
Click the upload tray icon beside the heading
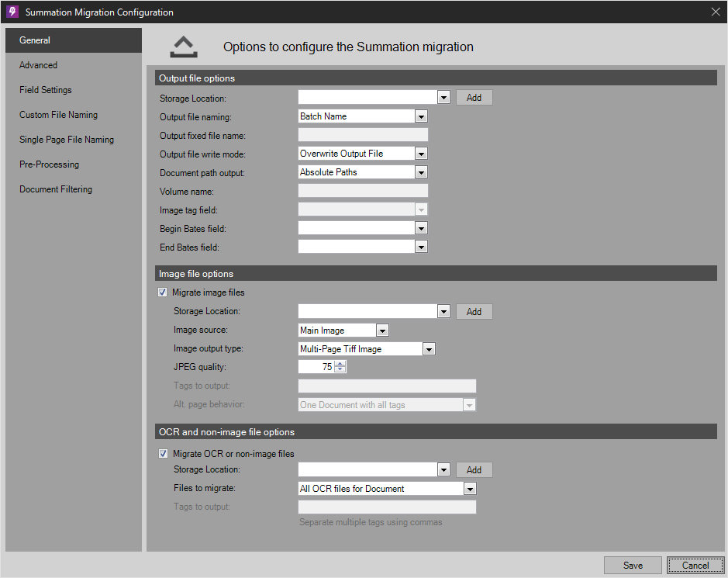point(184,47)
